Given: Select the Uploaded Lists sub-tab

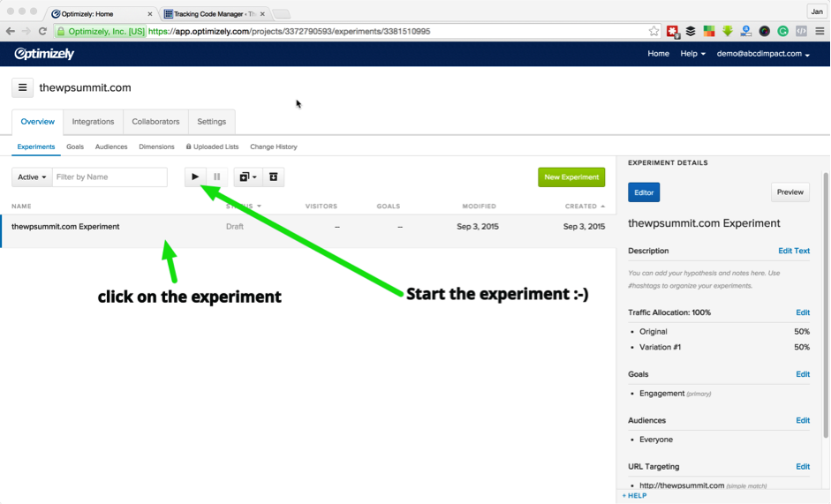Looking at the screenshot, I should click(x=213, y=147).
